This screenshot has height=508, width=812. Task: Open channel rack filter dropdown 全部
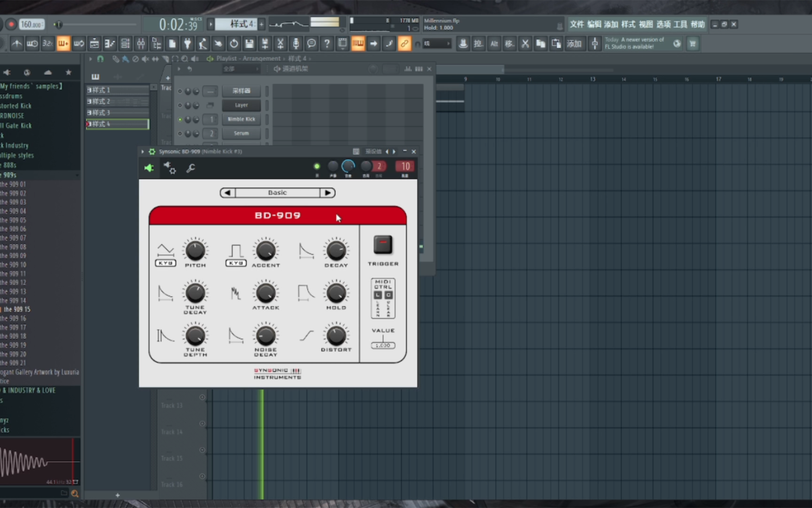[241, 69]
